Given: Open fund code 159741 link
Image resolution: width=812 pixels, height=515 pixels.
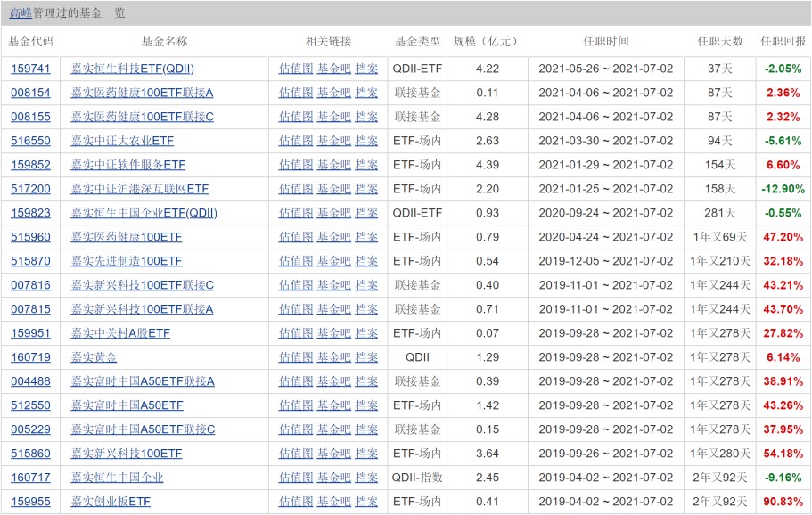Looking at the screenshot, I should point(31,69).
